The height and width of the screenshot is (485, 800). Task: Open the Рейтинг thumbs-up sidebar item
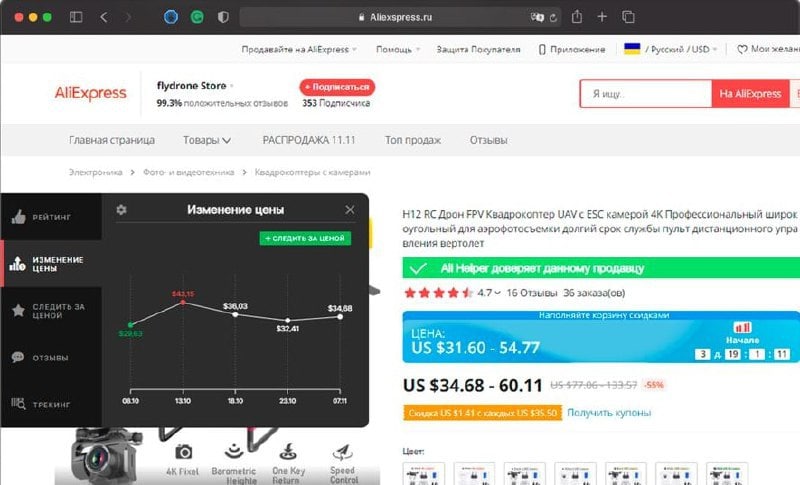click(51, 217)
